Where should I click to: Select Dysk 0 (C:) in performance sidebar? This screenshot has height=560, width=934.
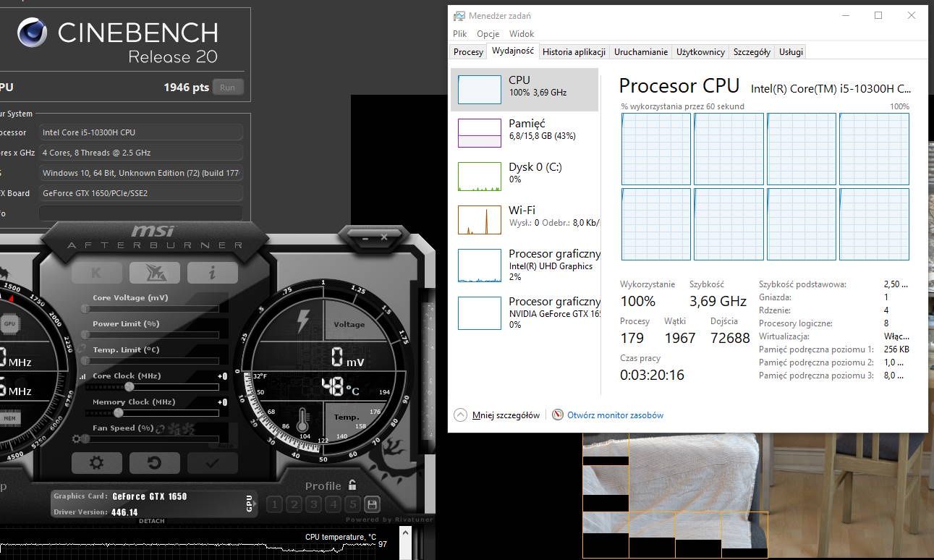tap(525, 177)
